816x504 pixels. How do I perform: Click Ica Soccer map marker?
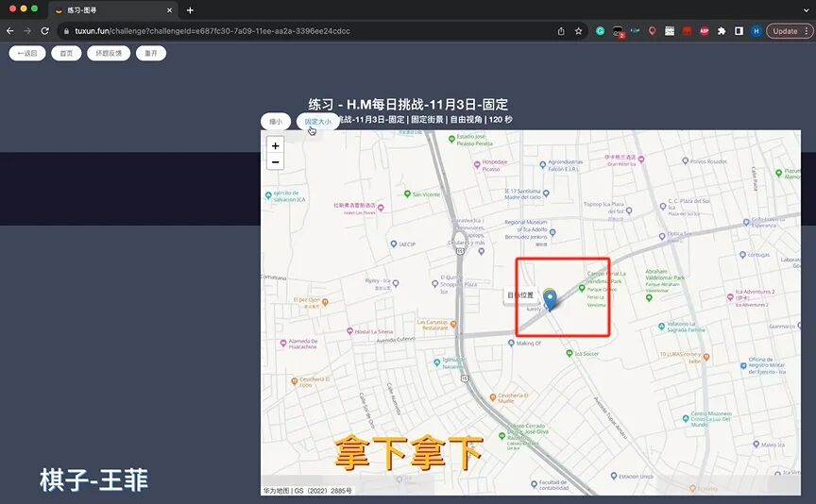point(569,353)
